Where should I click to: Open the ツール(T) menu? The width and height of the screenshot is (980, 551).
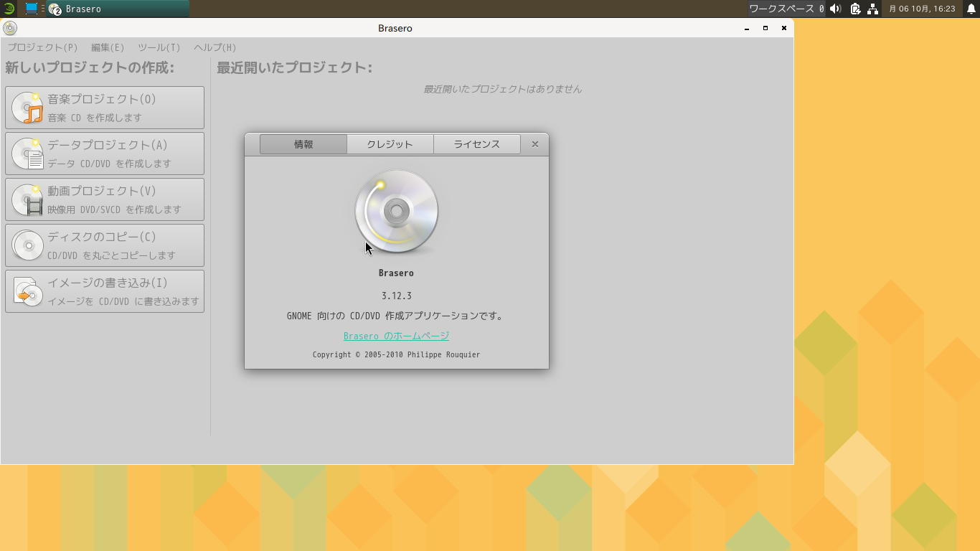(x=159, y=47)
